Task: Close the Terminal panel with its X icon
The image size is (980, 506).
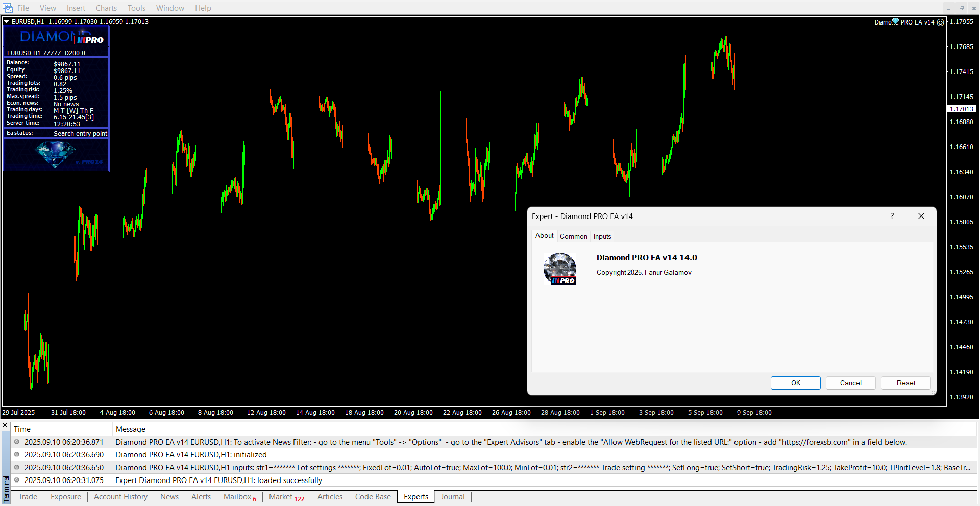Action: point(5,425)
